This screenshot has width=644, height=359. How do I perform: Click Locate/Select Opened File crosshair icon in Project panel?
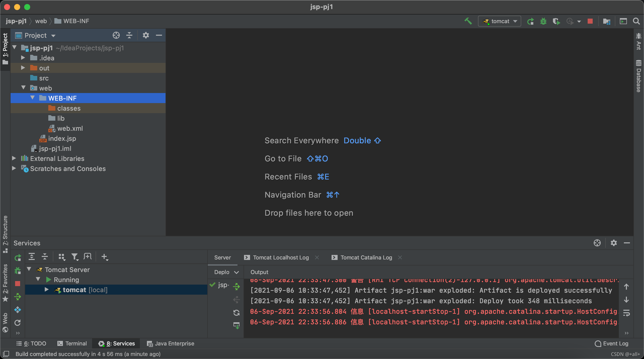pyautogui.click(x=116, y=35)
